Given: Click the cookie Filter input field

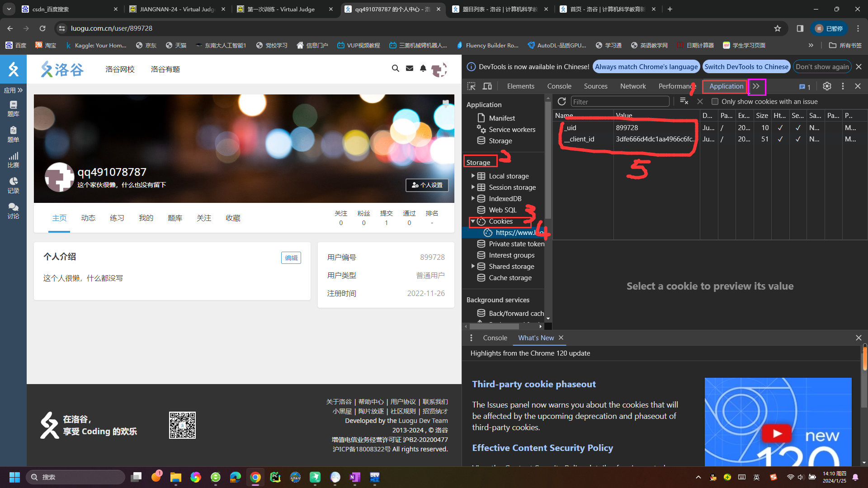Looking at the screenshot, I should tap(619, 102).
